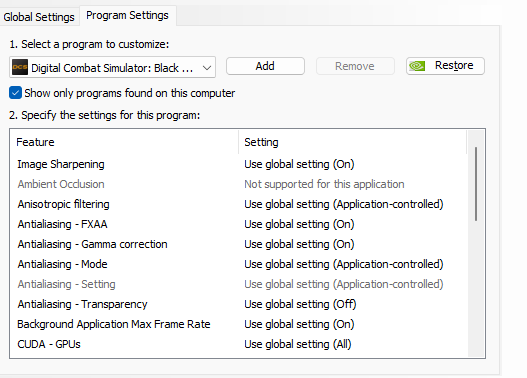Screen dimensions: 527x378
Task: Click the NVIDIA logo on the Restore button
Action: click(x=417, y=66)
